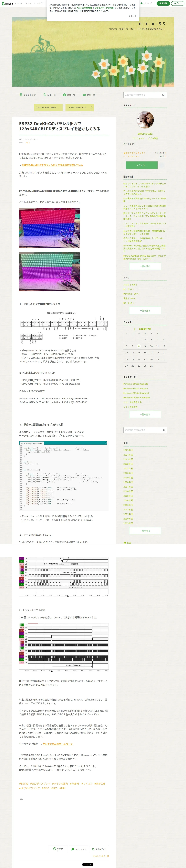186x868 pixels.
Task: Open the ブログトップ tab
Action: click(28, 95)
